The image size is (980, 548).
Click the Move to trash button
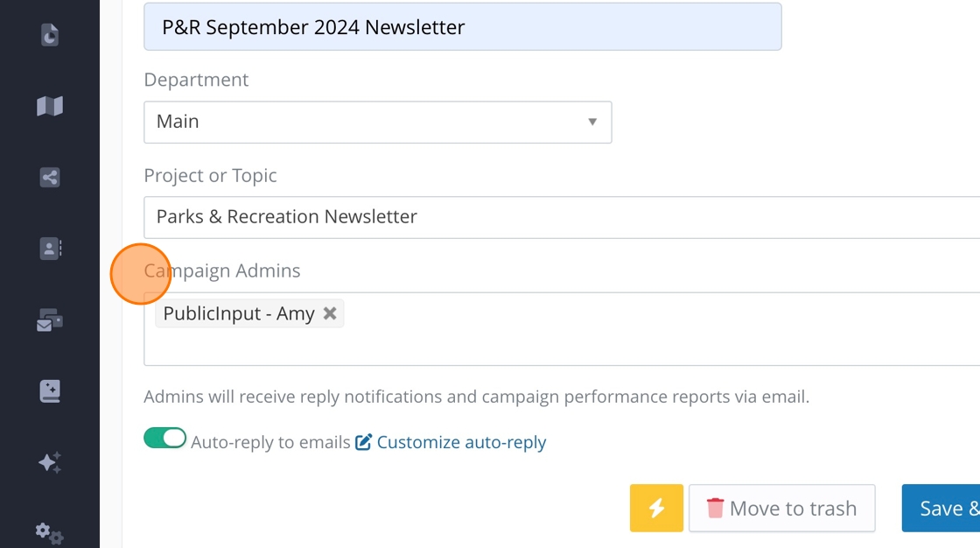781,509
